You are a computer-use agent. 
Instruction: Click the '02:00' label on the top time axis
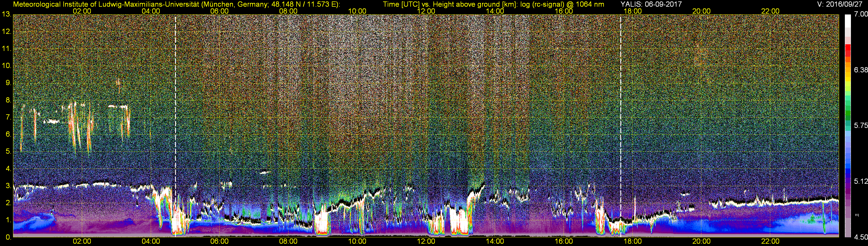(x=82, y=11)
